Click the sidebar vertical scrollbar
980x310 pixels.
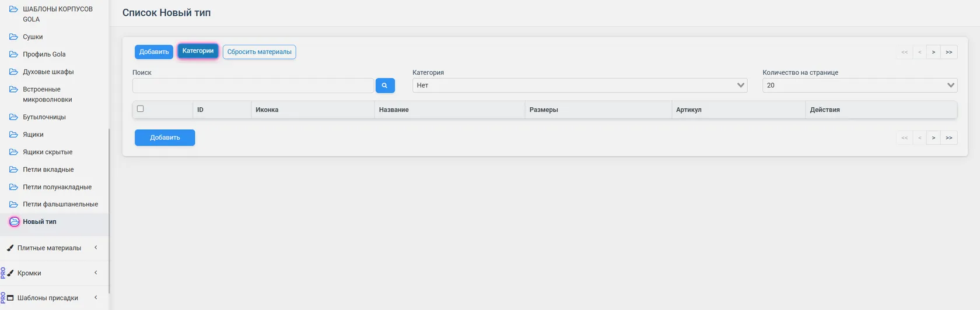pyautogui.click(x=109, y=210)
